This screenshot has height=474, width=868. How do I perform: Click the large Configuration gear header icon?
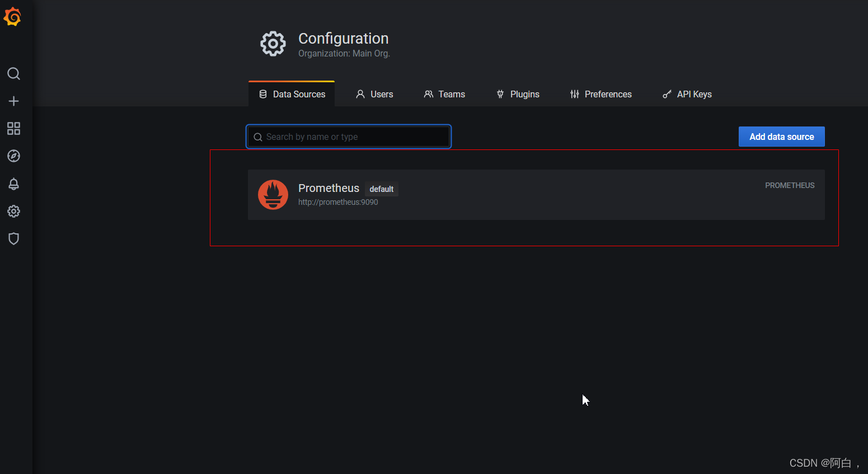click(273, 44)
